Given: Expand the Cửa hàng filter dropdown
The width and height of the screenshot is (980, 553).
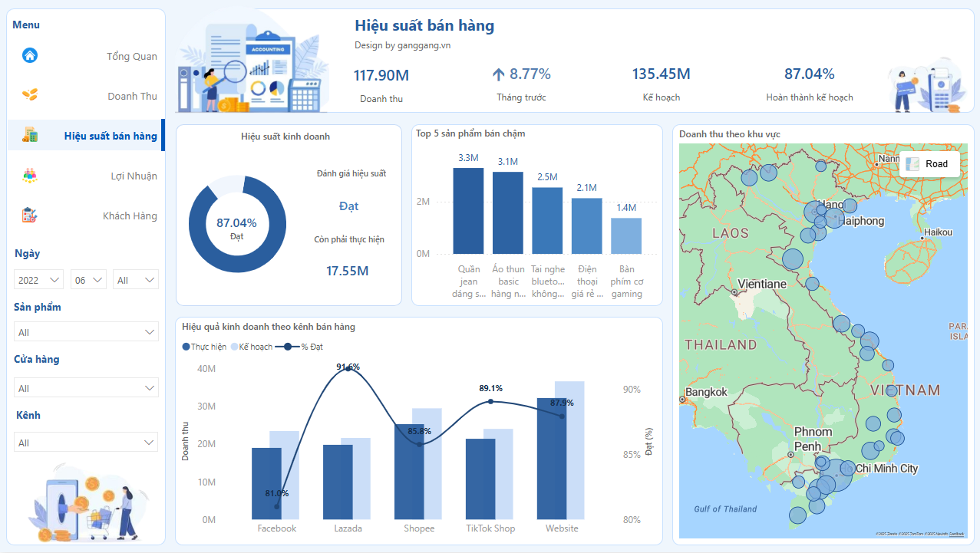Looking at the screenshot, I should pyautogui.click(x=86, y=388).
